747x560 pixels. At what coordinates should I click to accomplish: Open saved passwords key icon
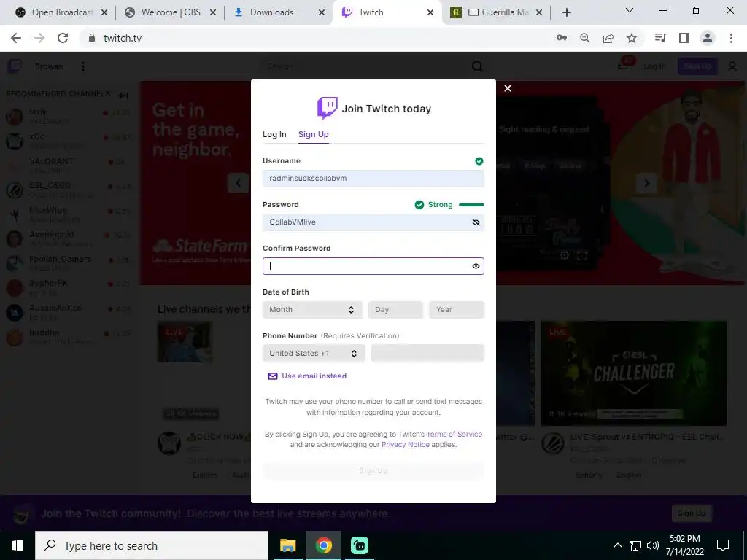tap(562, 38)
